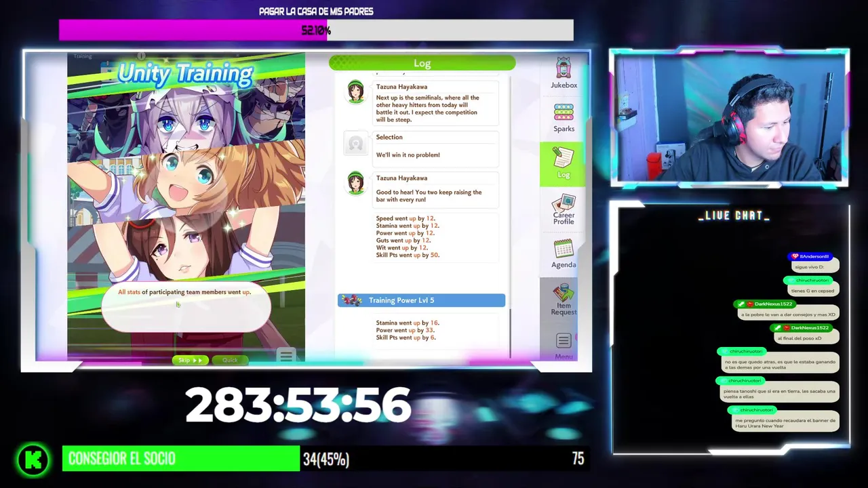Click the blank Selection avatar icon
The width and height of the screenshot is (868, 488).
point(355,143)
